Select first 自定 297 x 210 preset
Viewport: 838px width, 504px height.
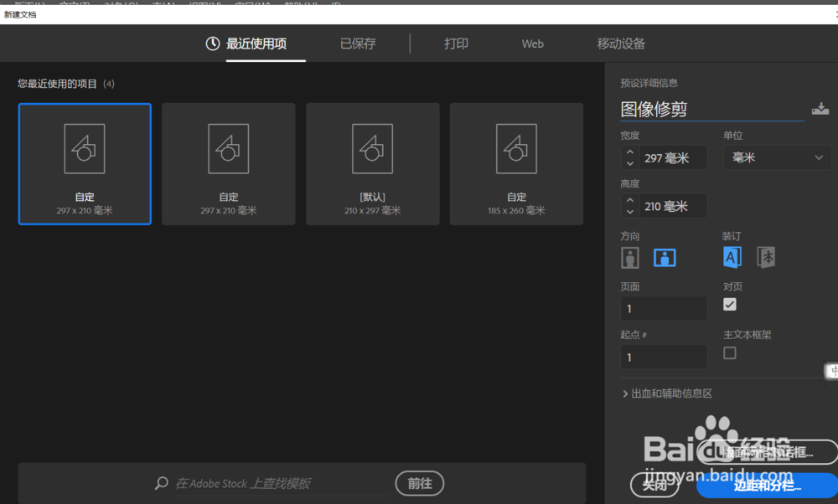pyautogui.click(x=85, y=164)
